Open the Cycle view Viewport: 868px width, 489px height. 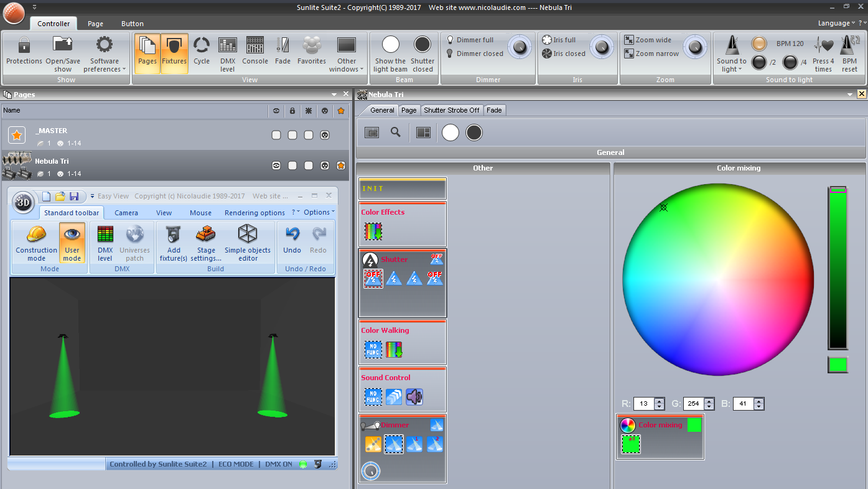pos(202,52)
